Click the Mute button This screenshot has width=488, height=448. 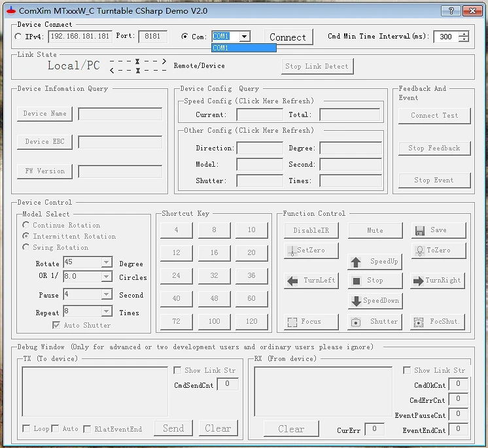pyautogui.click(x=375, y=230)
